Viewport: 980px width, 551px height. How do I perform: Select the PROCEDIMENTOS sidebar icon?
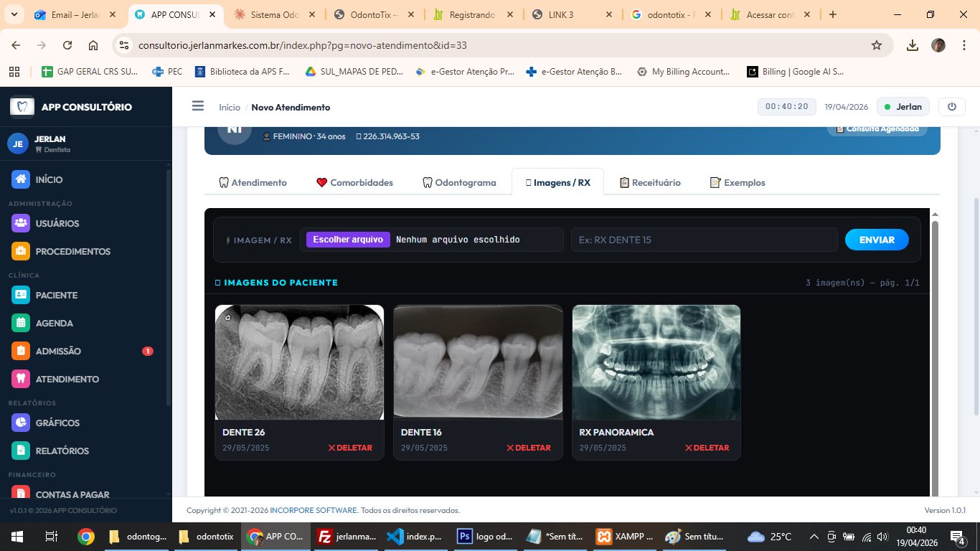point(21,251)
